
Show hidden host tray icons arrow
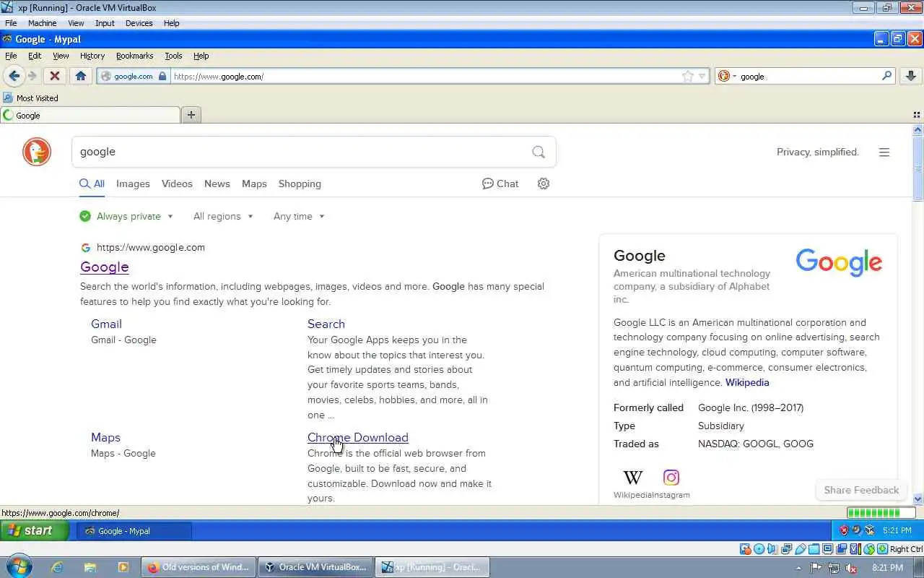point(798,568)
